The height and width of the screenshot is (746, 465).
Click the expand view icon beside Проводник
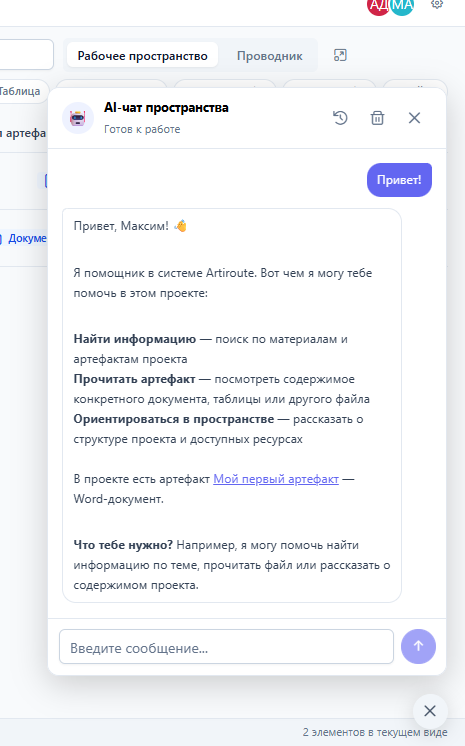pyautogui.click(x=340, y=55)
